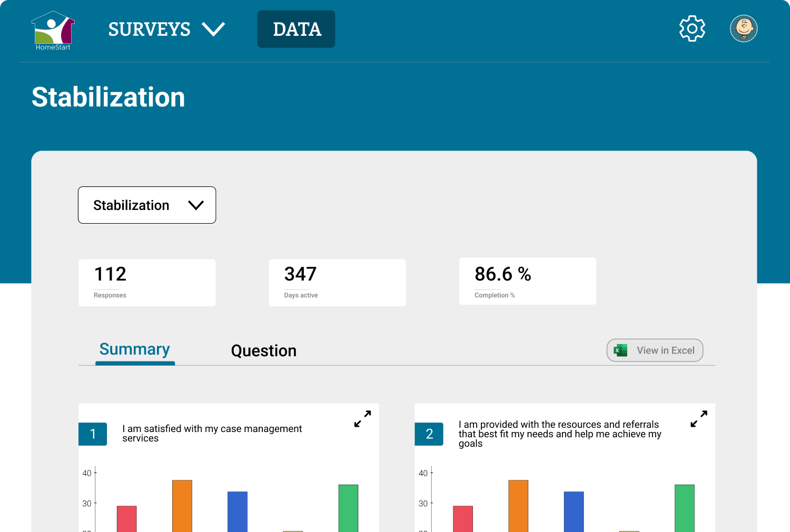The image size is (790, 532).
Task: Click the orange bar in question 2 chart
Action: point(518,506)
